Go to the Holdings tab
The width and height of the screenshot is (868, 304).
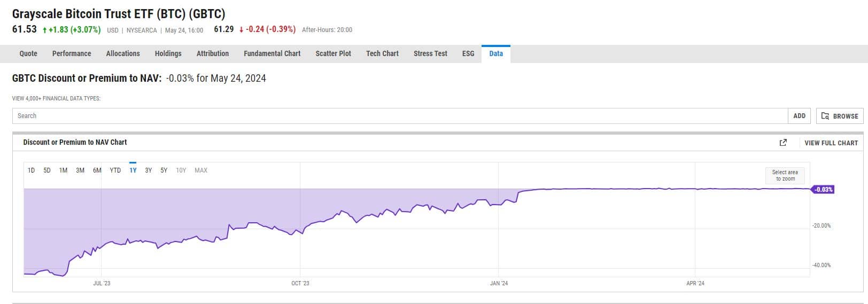(x=168, y=53)
